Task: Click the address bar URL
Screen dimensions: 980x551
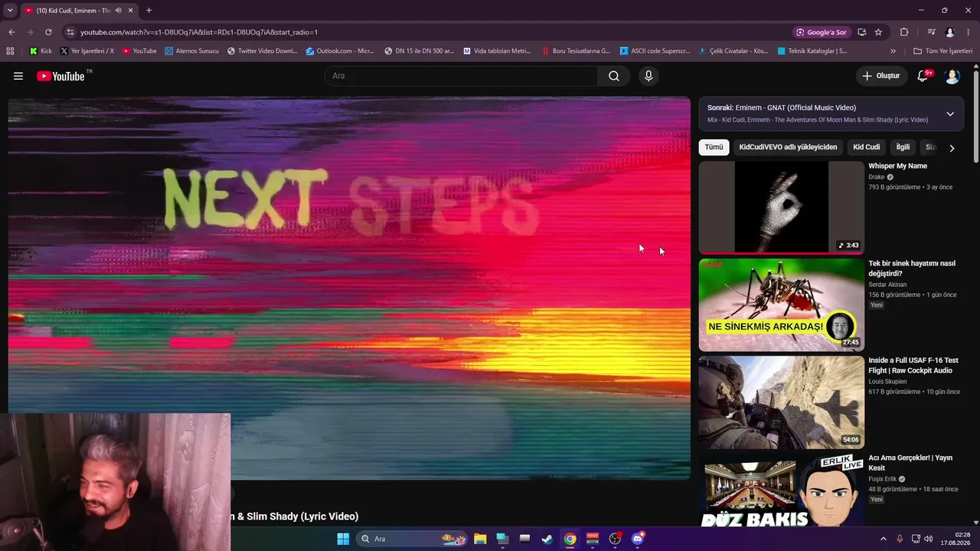Action: 199,32
